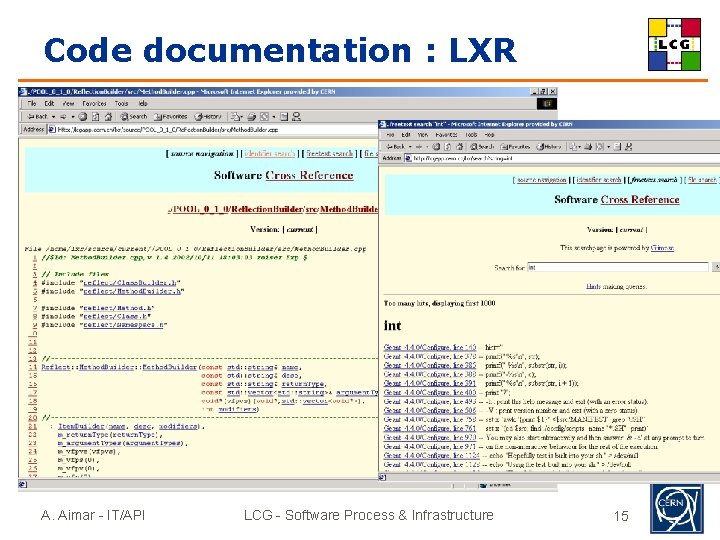
Task: Click Messenger icon in freetext search window toolbar
Action: [x=629, y=146]
